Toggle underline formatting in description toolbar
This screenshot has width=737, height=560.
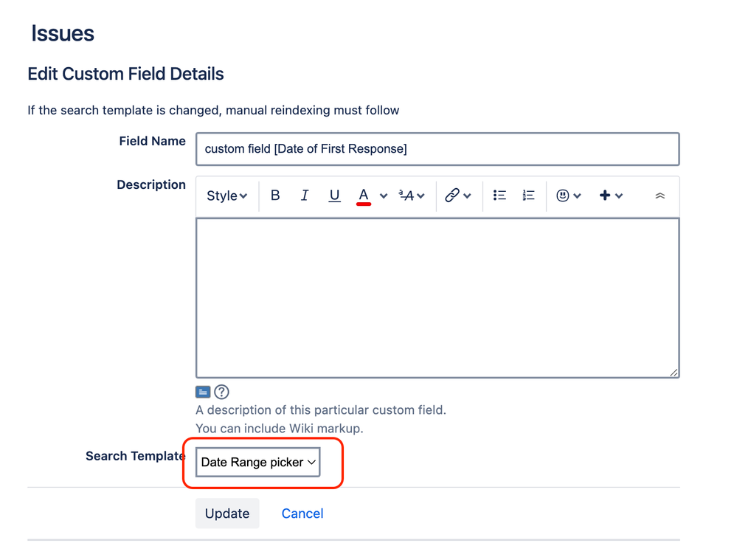click(334, 196)
